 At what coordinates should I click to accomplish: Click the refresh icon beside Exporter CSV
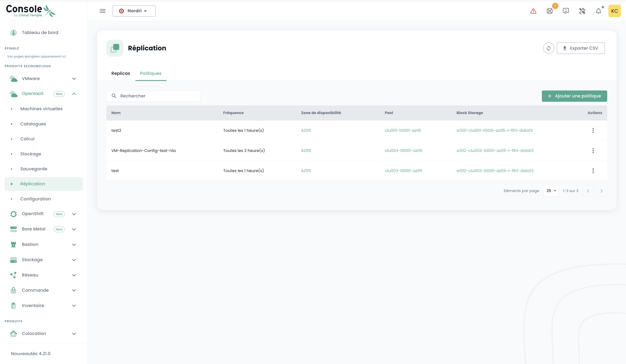click(548, 48)
